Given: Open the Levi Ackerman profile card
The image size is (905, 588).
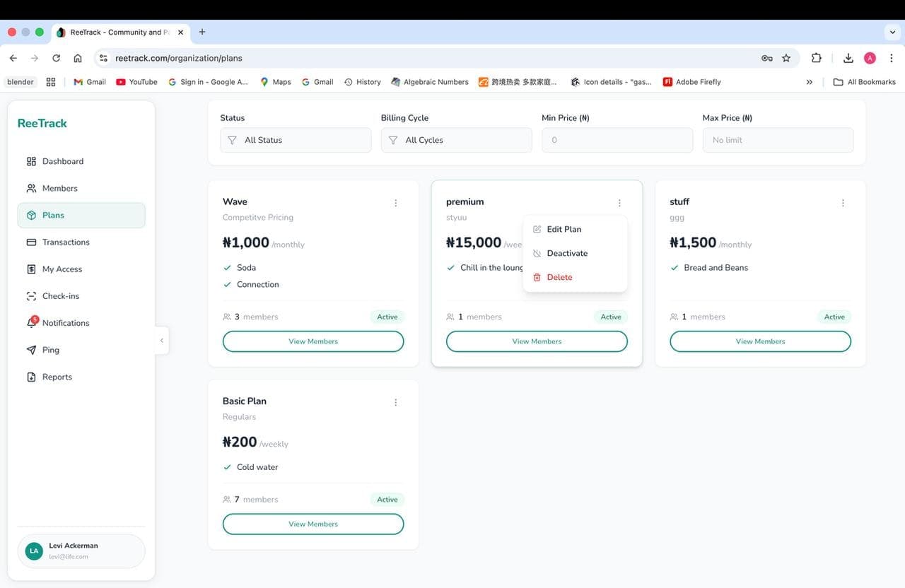Looking at the screenshot, I should (81, 551).
